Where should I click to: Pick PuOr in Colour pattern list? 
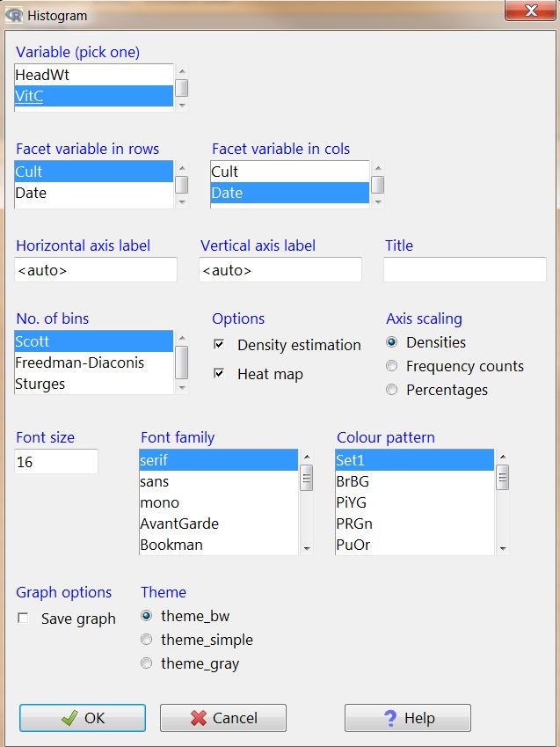pos(415,545)
